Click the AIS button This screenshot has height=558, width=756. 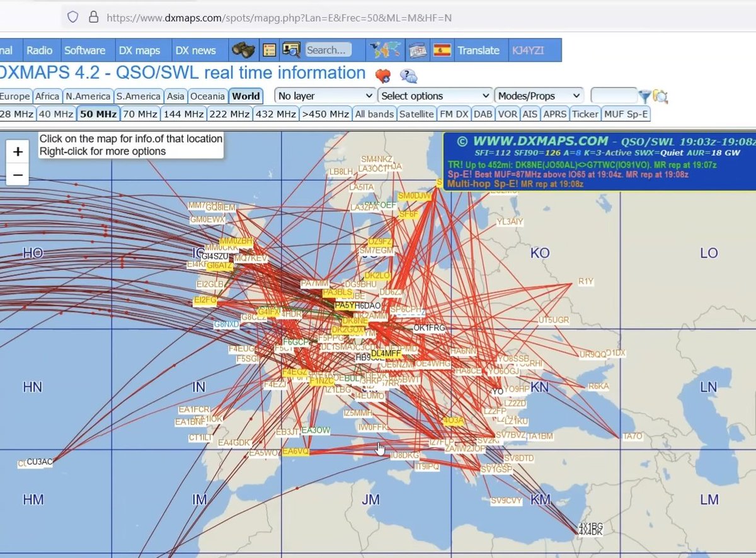(x=530, y=114)
